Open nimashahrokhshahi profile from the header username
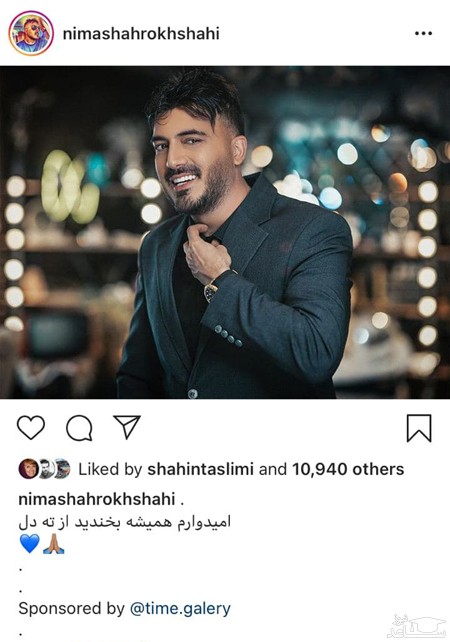 (141, 33)
